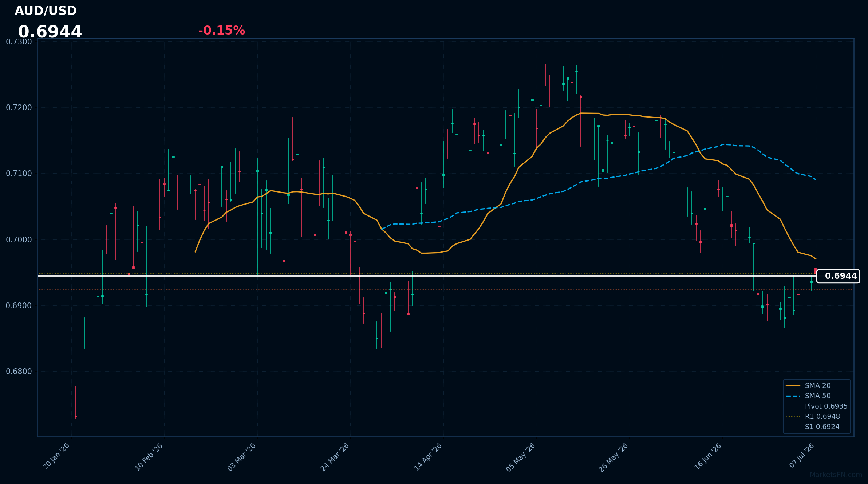Click the orange SMA 20 legend line sample
This screenshot has width=868, height=484.
pyautogui.click(x=793, y=386)
